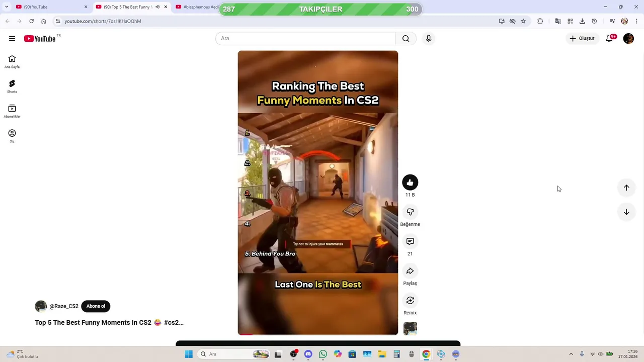Expand the Short title description text
This screenshot has width=644, height=362.
pyautogui.click(x=109, y=323)
